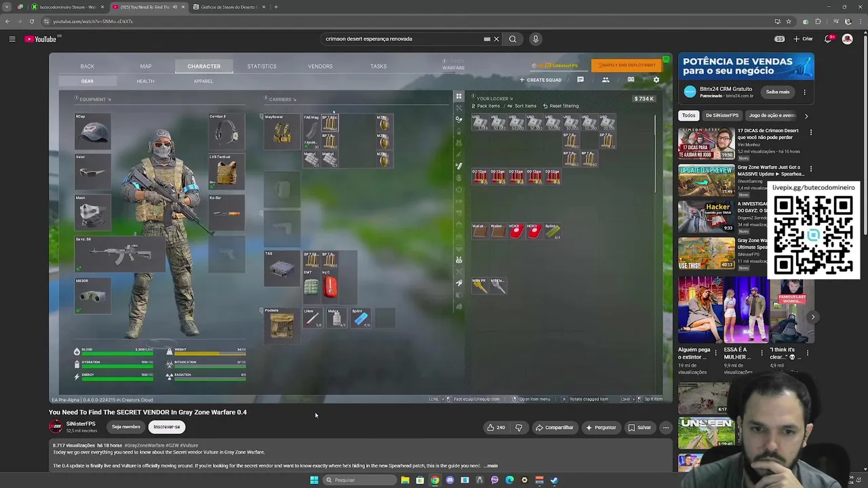Viewport: 868px width, 488px height.
Task: Show next Shorts with right arrow
Action: tap(813, 317)
